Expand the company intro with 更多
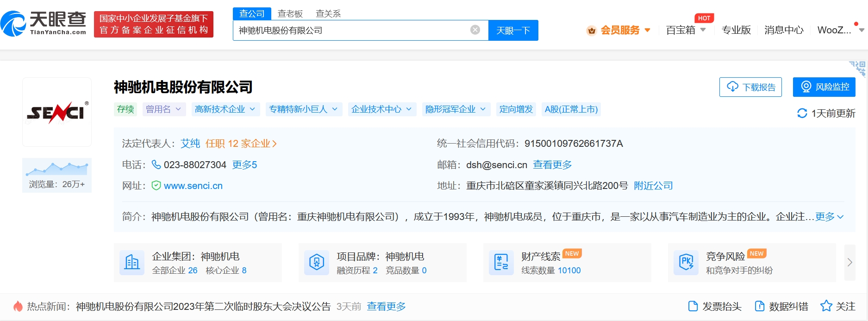This screenshot has width=868, height=321. pos(830,217)
